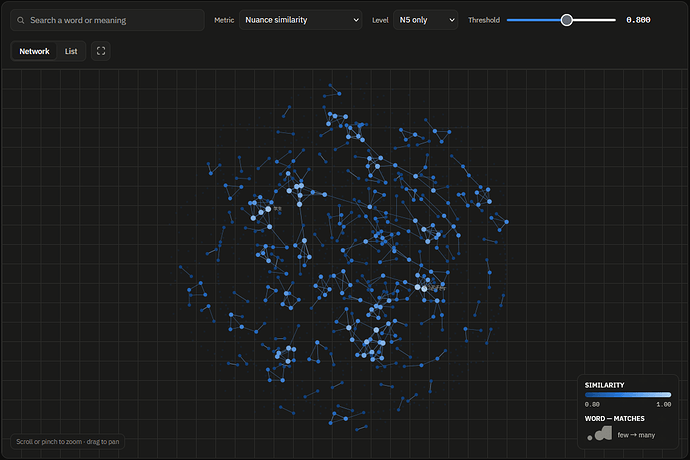Click the legend's 0.80 similarity value
The height and width of the screenshot is (460, 690).
tap(592, 404)
